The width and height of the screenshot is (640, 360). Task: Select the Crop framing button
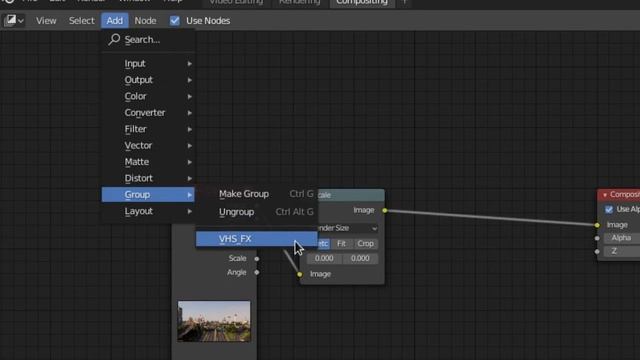pyautogui.click(x=365, y=244)
